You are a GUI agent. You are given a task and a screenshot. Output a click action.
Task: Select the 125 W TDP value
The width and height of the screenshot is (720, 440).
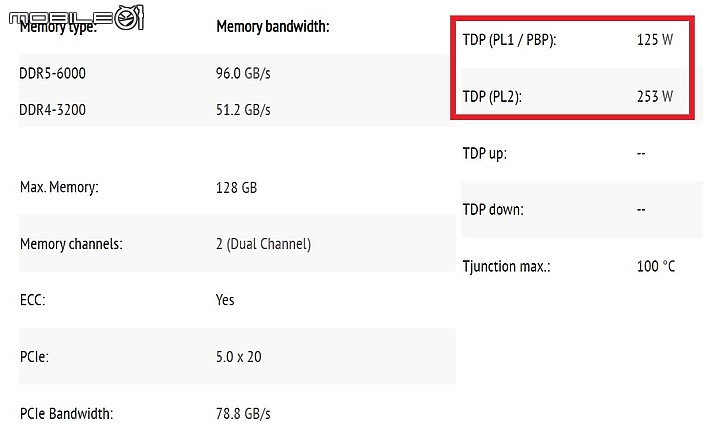pyautogui.click(x=655, y=40)
